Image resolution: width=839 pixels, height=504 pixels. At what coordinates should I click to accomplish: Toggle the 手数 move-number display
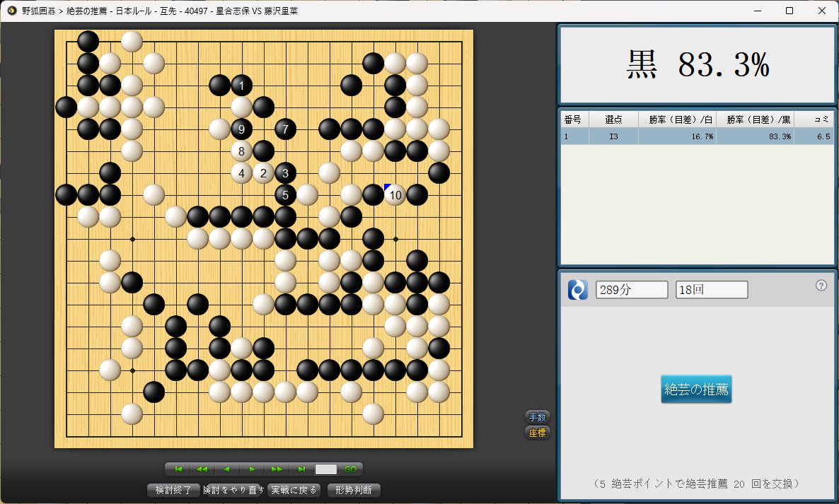(x=537, y=417)
